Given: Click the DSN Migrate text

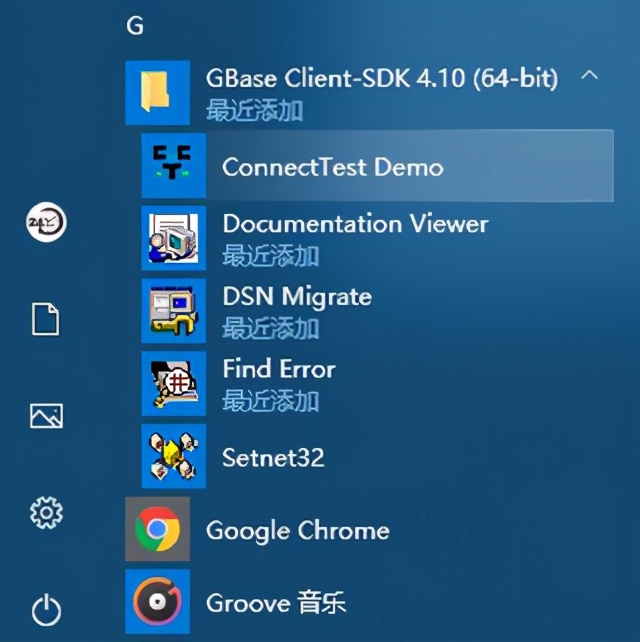Looking at the screenshot, I should pos(297,296).
